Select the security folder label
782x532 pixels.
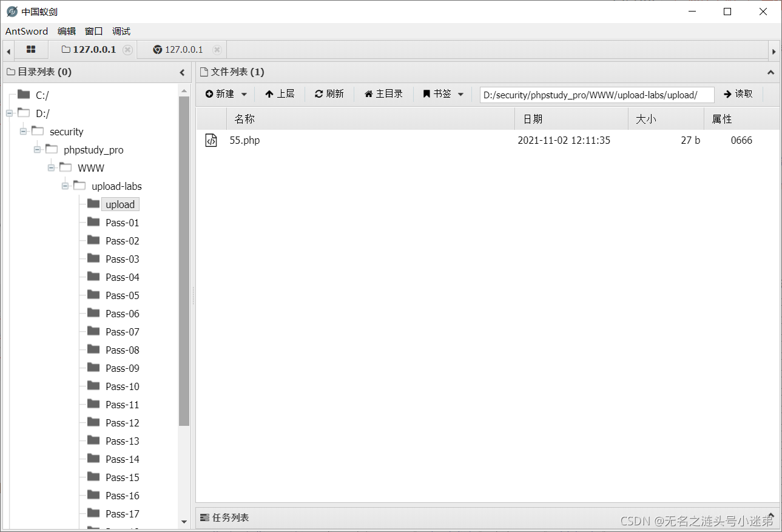tap(67, 132)
